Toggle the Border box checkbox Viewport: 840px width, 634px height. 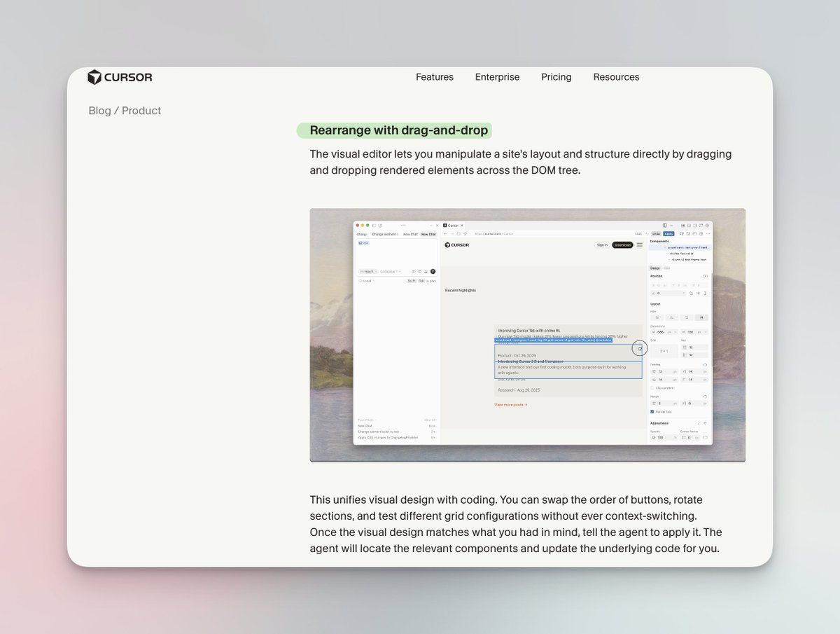pos(652,412)
